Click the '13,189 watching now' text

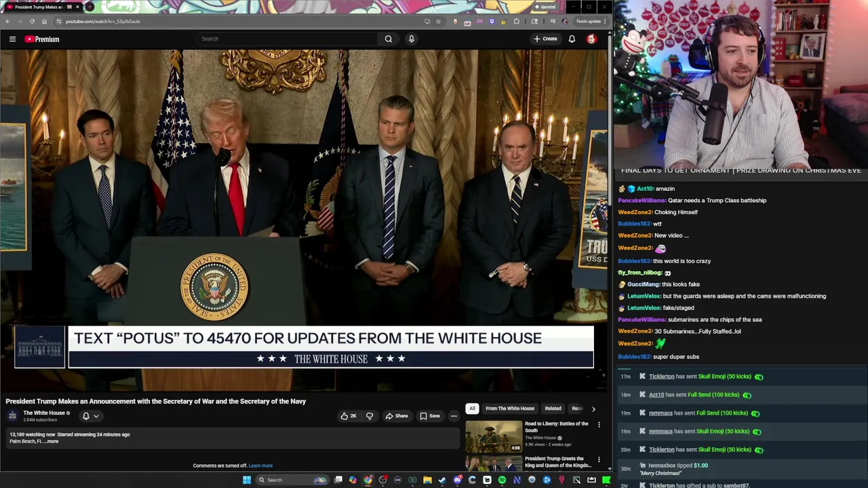32,434
